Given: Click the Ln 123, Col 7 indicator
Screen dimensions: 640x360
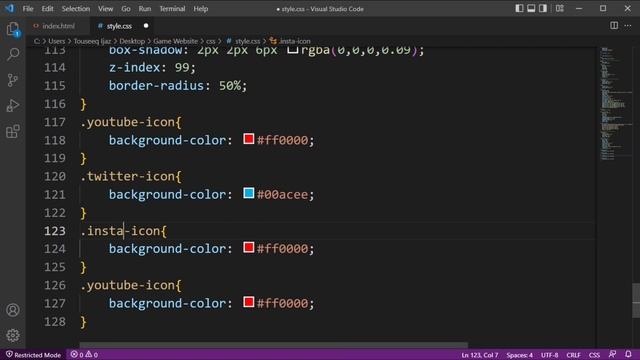Looking at the screenshot, I should [480, 355].
